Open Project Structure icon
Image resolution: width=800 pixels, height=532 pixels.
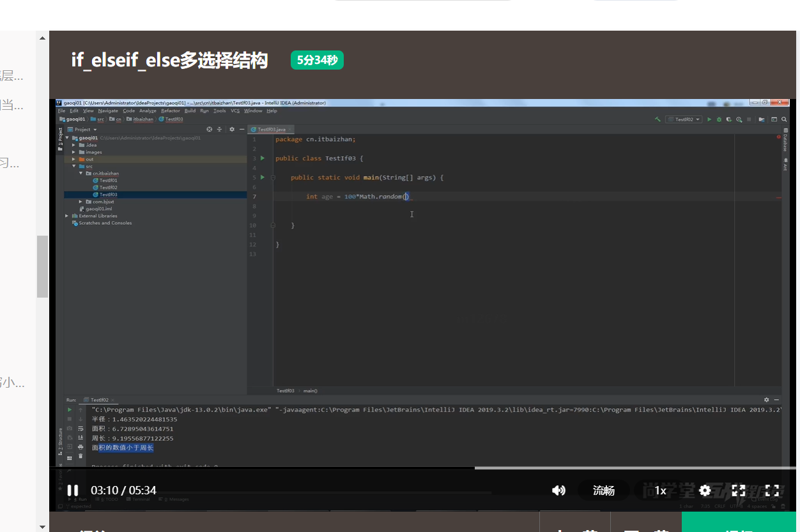(761, 119)
